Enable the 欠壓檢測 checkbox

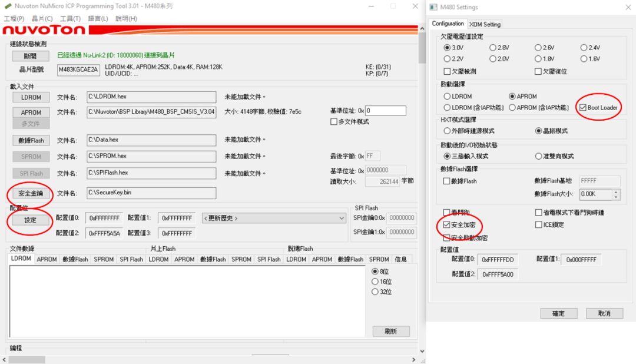coord(447,71)
